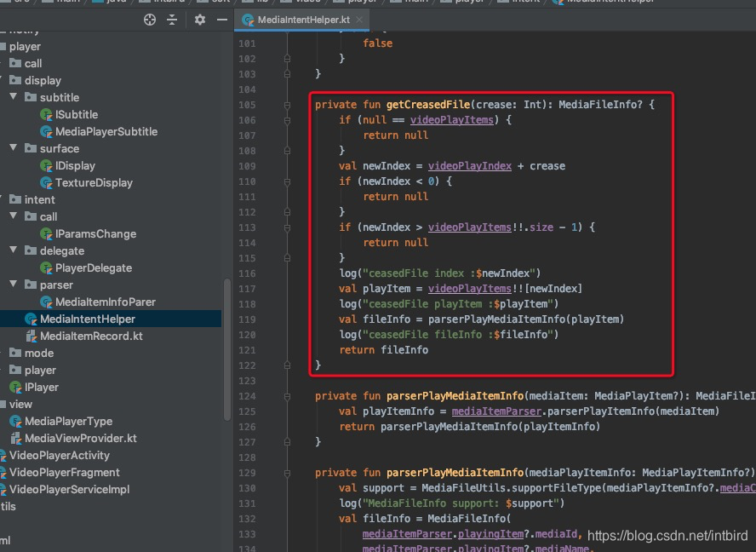Collapse the subtitle folder
The image size is (756, 552).
[x=14, y=97]
